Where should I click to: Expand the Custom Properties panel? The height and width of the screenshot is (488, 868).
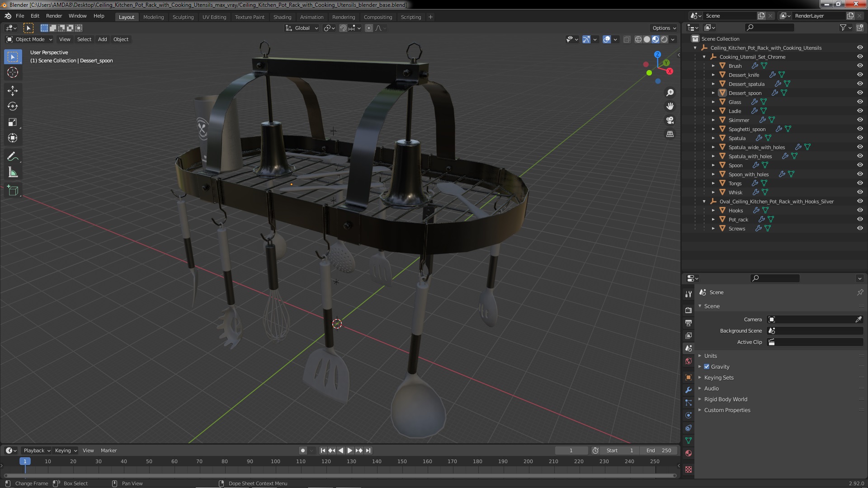pyautogui.click(x=727, y=410)
